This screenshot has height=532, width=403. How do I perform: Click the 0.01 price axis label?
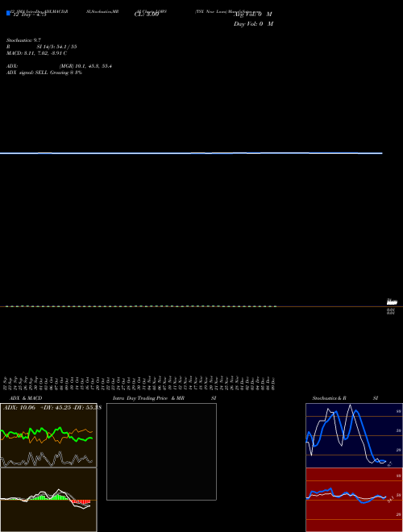click(x=391, y=311)
